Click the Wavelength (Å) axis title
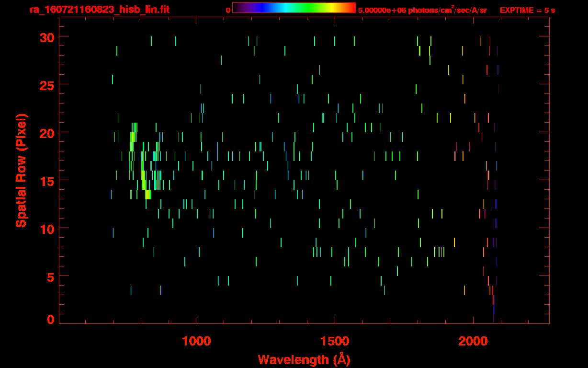The height and width of the screenshot is (368, 588). [304, 359]
